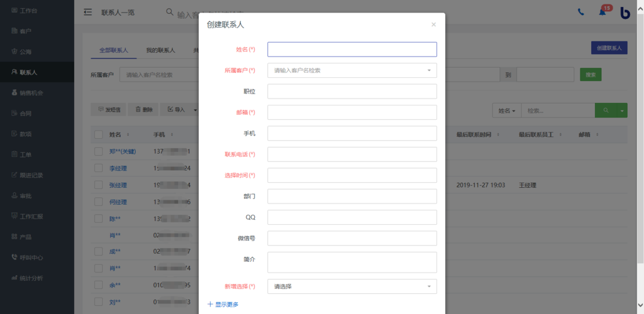Click the top search magnifier icon
Screen dimensions: 644x314
169,13
